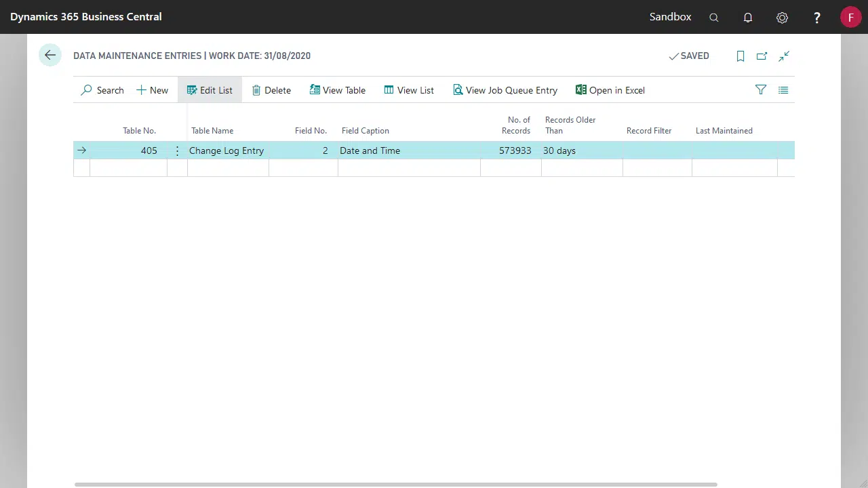Viewport: 868px width, 488px height.
Task: Open the Table No. column header menu
Action: point(139,131)
